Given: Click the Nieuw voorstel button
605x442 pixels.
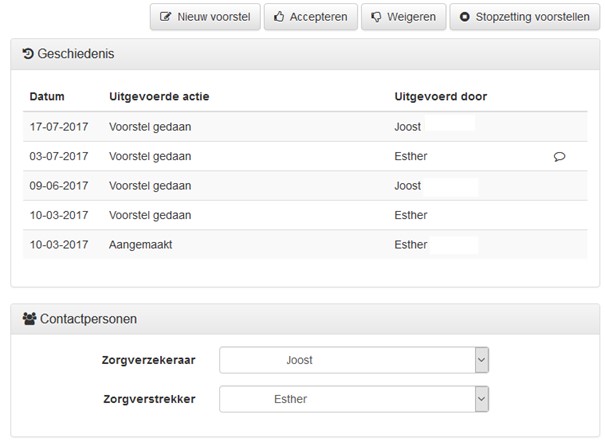Looking at the screenshot, I should [x=205, y=17].
